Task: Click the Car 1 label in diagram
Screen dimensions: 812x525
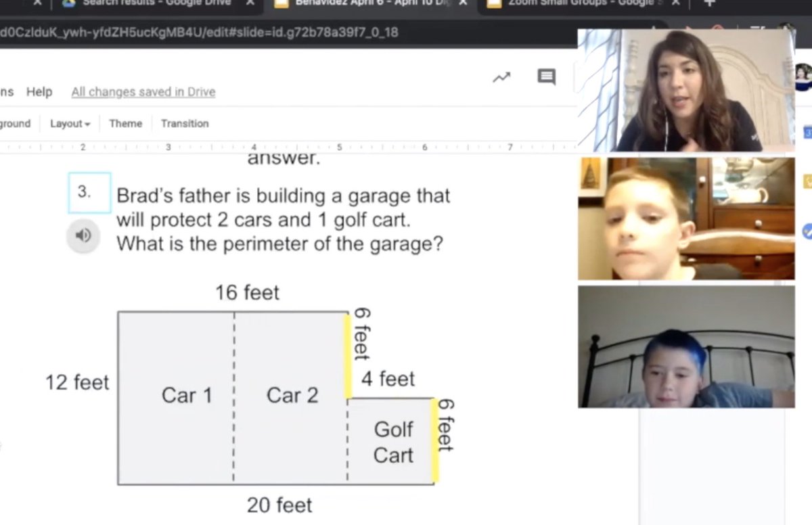Action: click(x=187, y=395)
